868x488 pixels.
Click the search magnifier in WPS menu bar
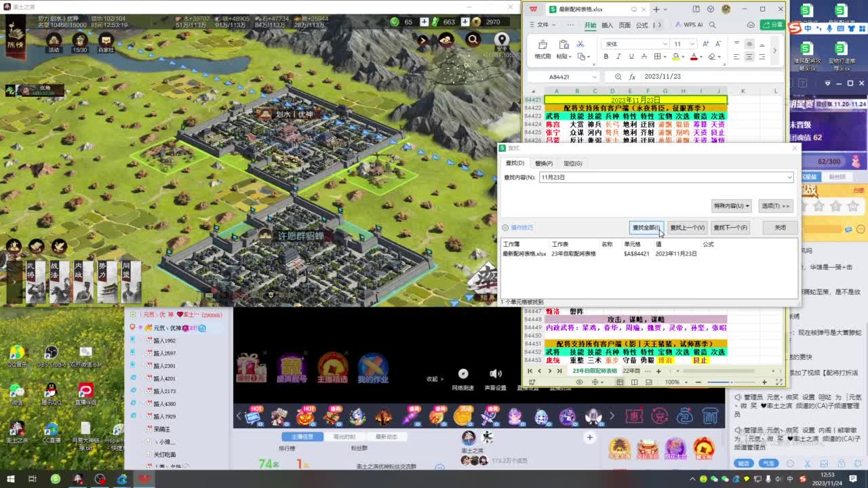(712, 25)
